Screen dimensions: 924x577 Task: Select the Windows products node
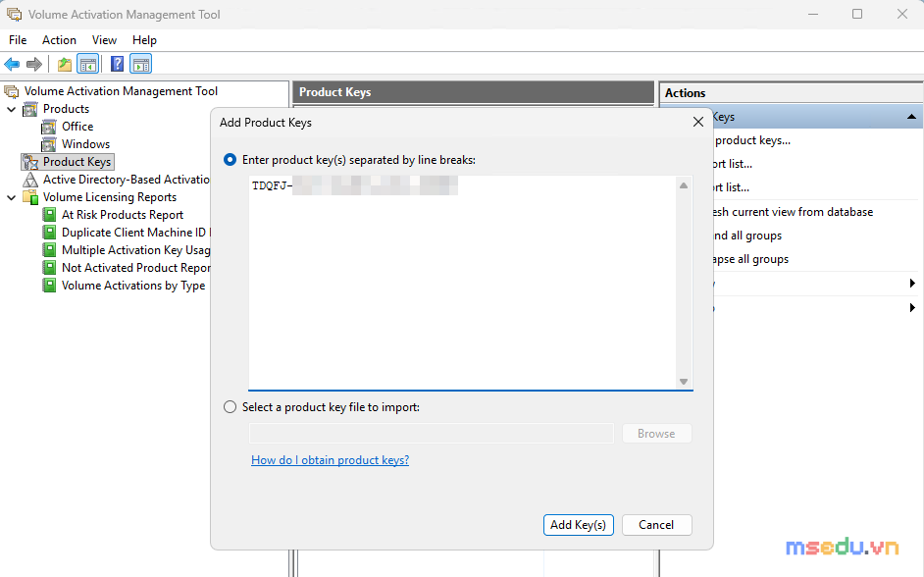pyautogui.click(x=85, y=144)
